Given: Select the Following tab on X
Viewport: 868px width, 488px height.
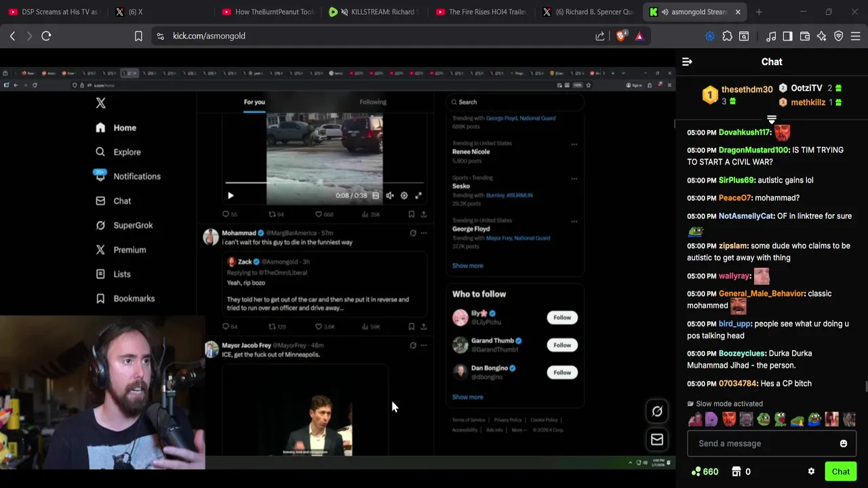Looking at the screenshot, I should [x=373, y=102].
